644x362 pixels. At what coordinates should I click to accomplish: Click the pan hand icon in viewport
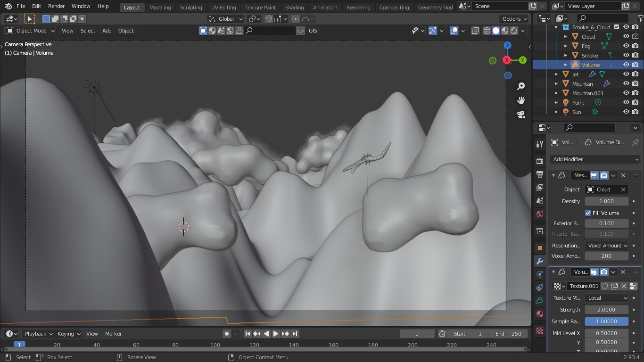521,100
